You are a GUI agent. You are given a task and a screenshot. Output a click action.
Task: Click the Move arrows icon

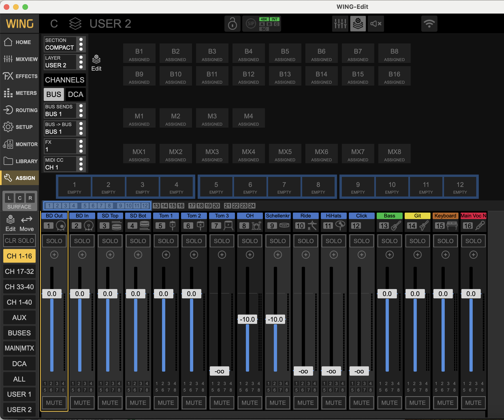[27, 223]
